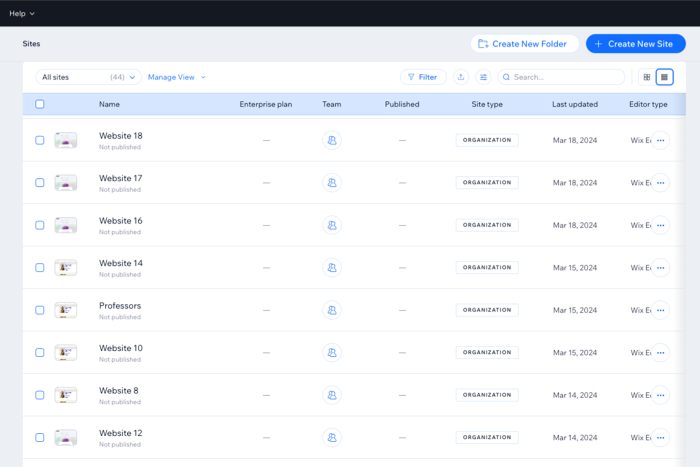Open more actions for Website 17
This screenshot has width=700, height=467.
(x=661, y=183)
